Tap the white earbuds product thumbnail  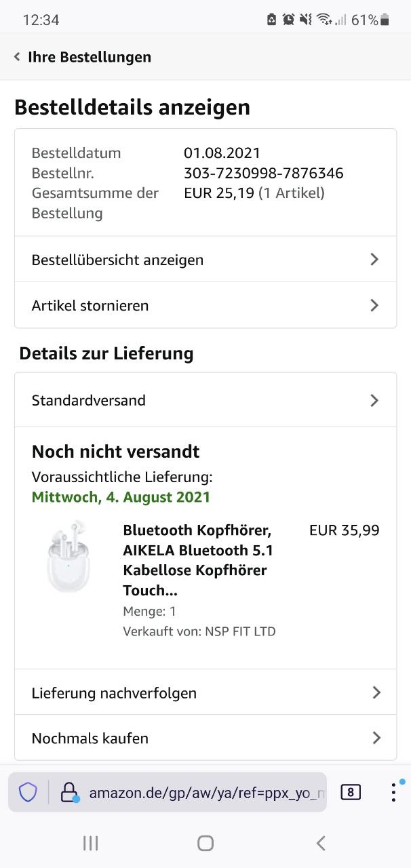tap(68, 557)
